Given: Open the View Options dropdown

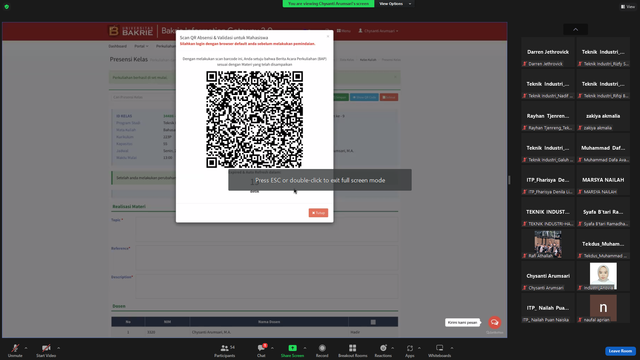Looking at the screenshot, I should coord(395,4).
